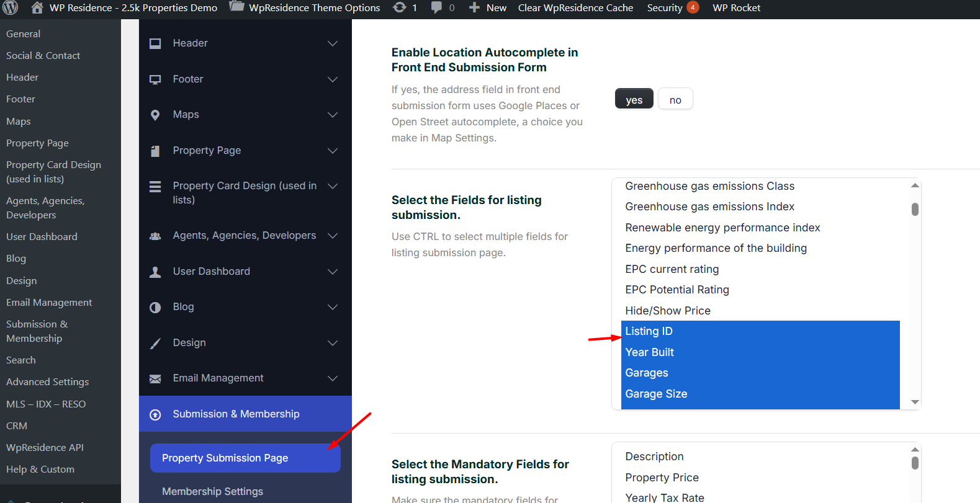Screen dimensions: 980x503
Task: Open comments bubble icon in admin bar
Action: [x=437, y=7]
